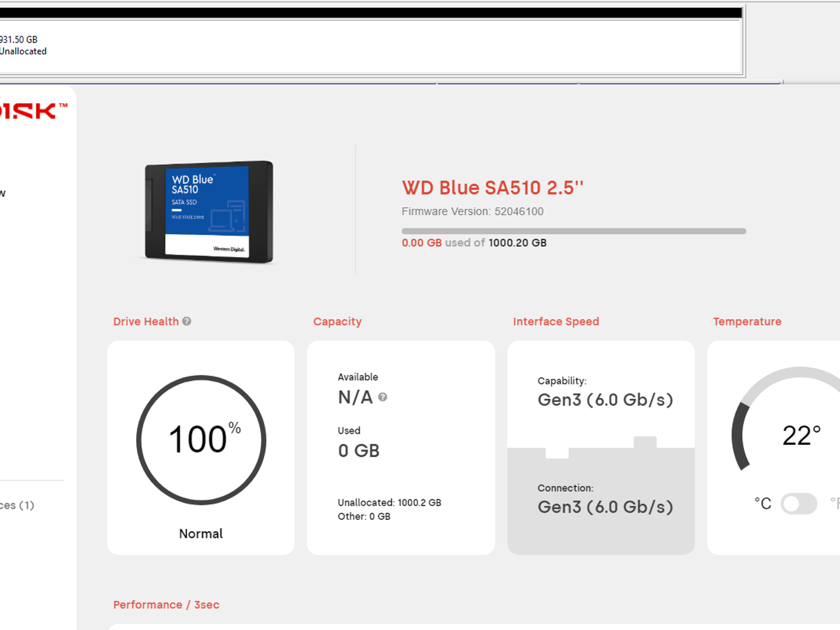Toggle temperature unit between °C and °F
The height and width of the screenshot is (630, 840).
tap(799, 503)
